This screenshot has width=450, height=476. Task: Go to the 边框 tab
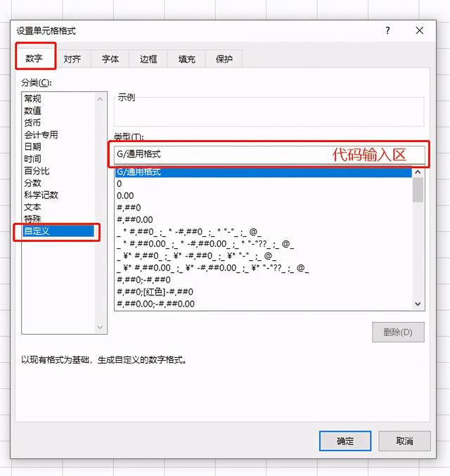tap(148, 59)
